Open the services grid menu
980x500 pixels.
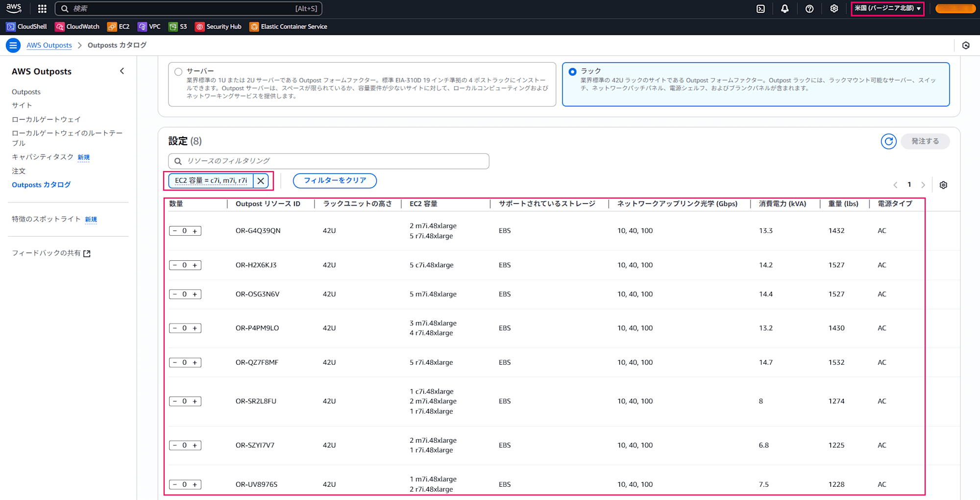pos(42,9)
